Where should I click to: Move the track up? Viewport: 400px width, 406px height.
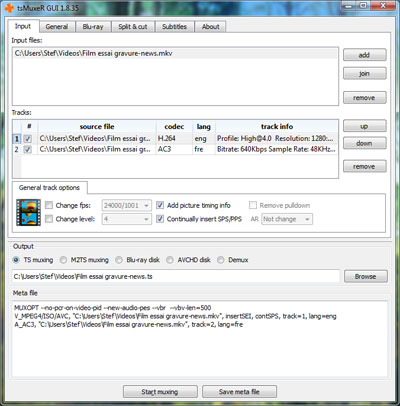coord(365,126)
